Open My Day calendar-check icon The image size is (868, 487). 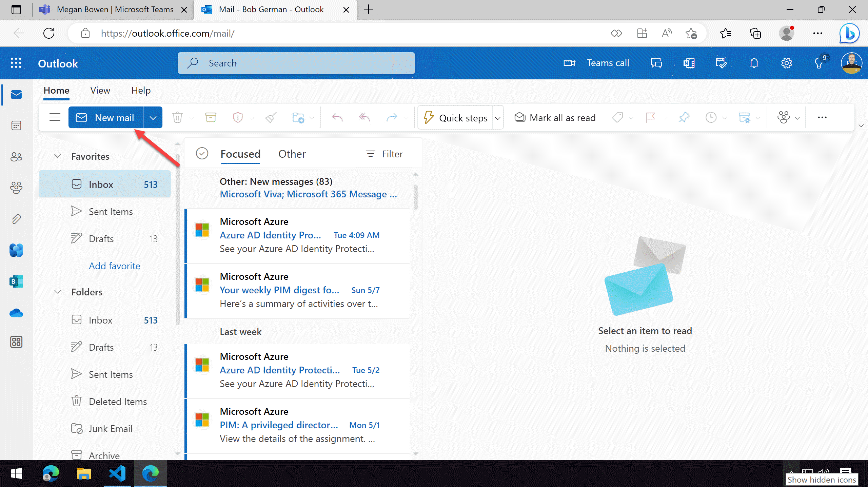(721, 63)
